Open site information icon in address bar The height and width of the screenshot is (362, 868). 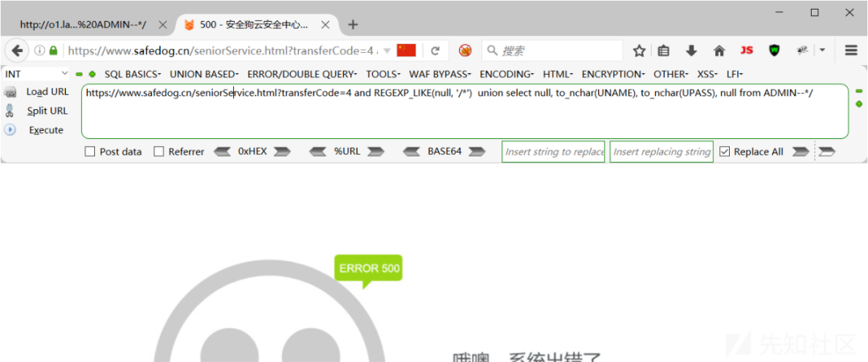tap(39, 51)
